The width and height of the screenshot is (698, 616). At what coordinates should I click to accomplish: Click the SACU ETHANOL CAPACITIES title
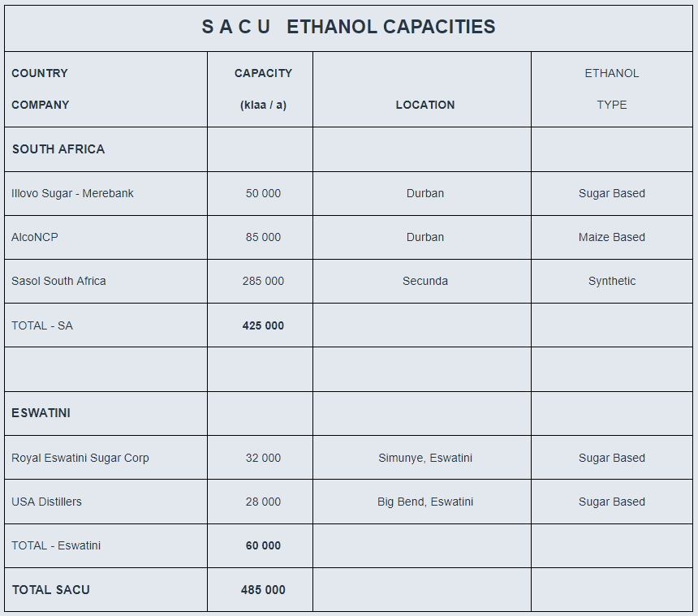pyautogui.click(x=348, y=27)
